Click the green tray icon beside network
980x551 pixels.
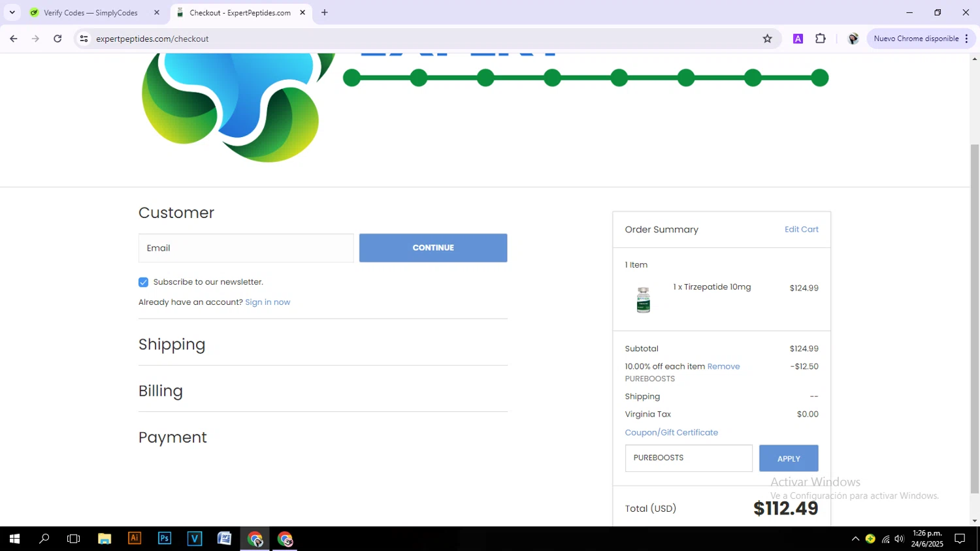point(870,539)
